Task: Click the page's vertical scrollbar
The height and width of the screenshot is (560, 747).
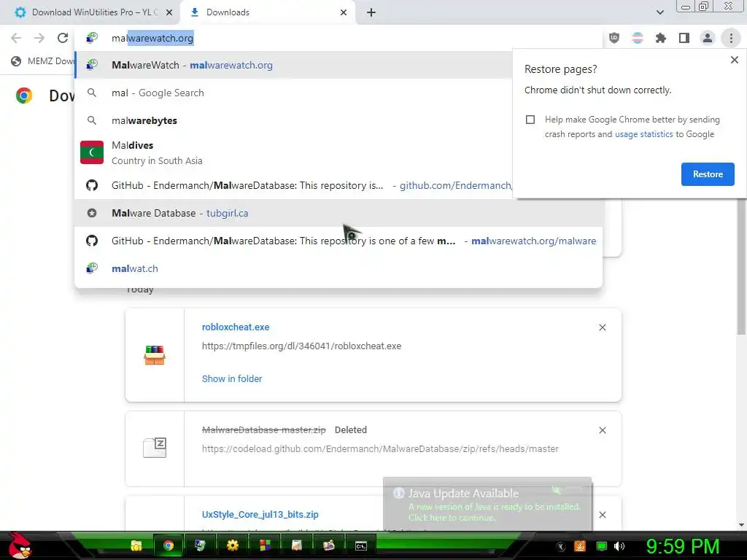Action: (741, 267)
